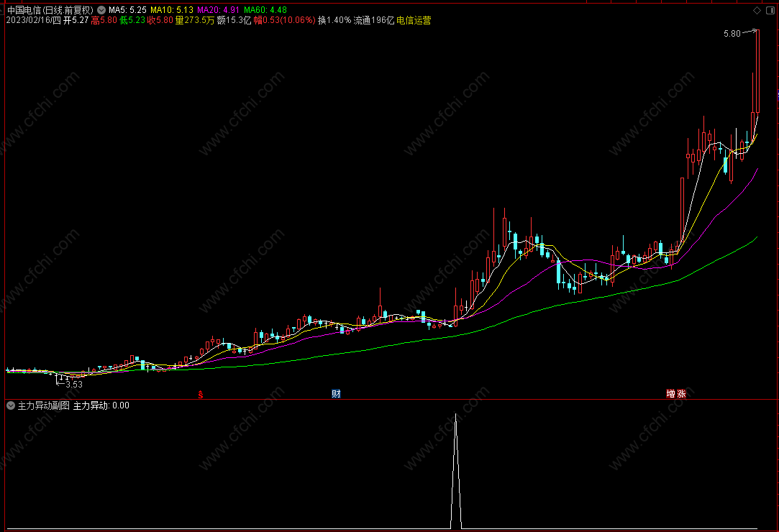Click the float cap 流通196亿
This screenshot has width=779, height=532.
tap(374, 20)
